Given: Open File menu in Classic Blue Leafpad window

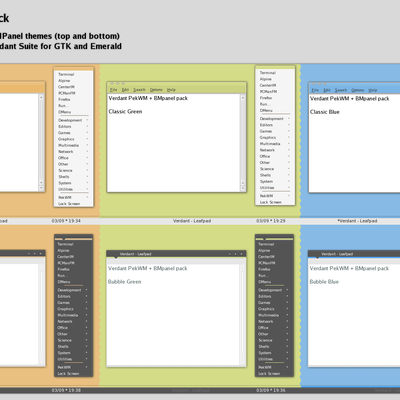Looking at the screenshot, I should coord(315,90).
